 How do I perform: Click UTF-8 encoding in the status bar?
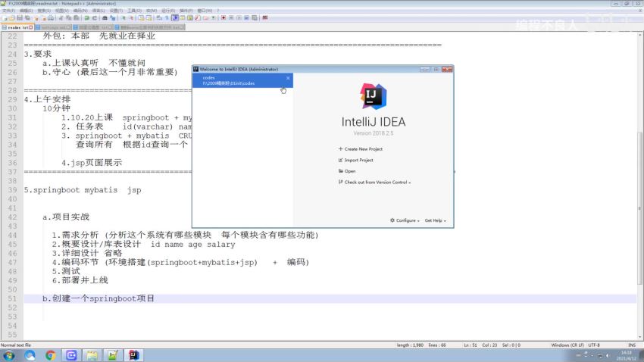coord(594,345)
